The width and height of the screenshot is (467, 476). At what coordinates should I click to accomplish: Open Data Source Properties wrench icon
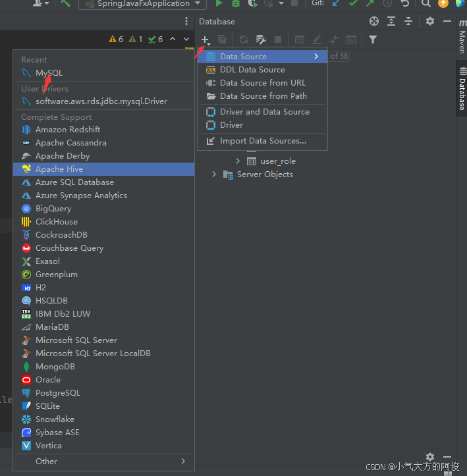(x=261, y=40)
